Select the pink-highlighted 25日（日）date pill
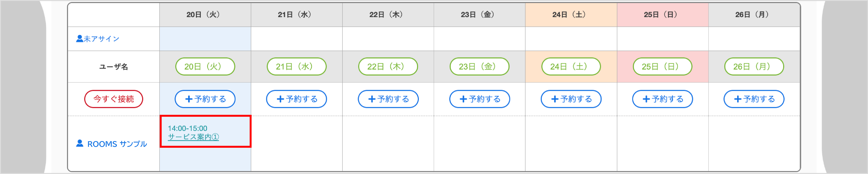Image resolution: width=868 pixels, height=174 pixels. coord(662,66)
